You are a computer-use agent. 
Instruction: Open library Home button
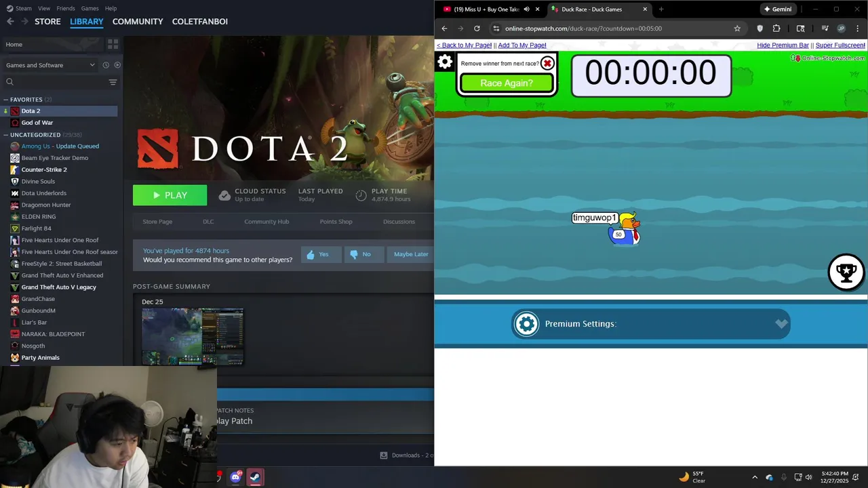point(52,44)
